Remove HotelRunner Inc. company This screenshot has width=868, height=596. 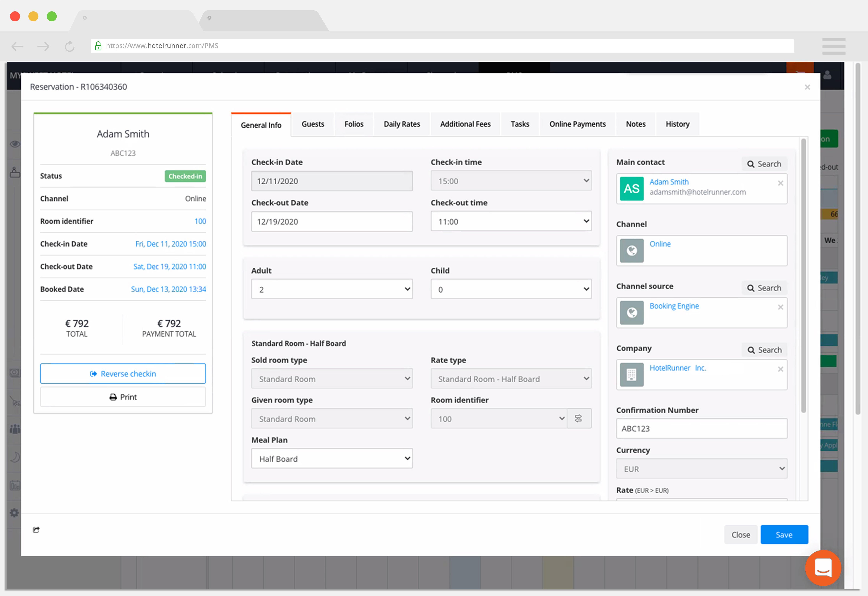(x=780, y=369)
